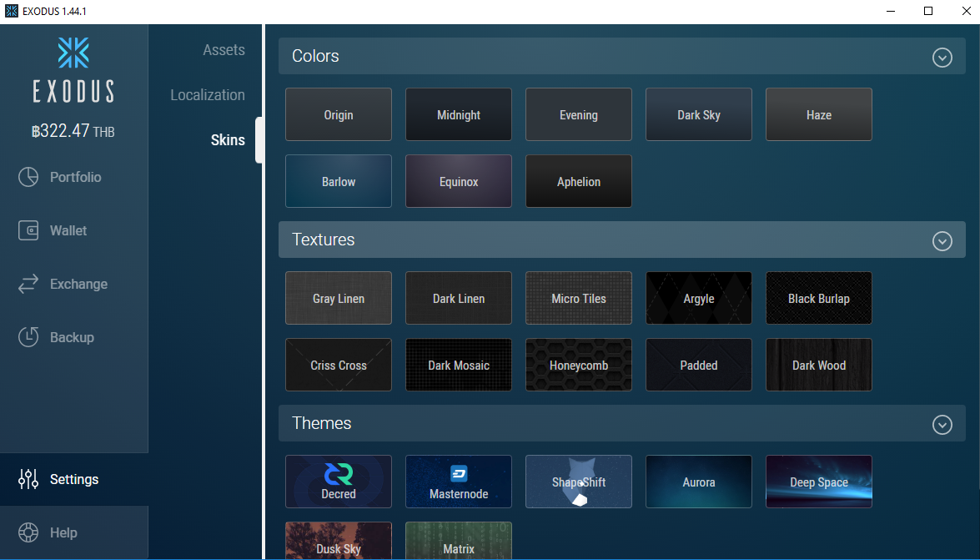Apply the Dark Linen texture
The image size is (980, 560).
459,299
